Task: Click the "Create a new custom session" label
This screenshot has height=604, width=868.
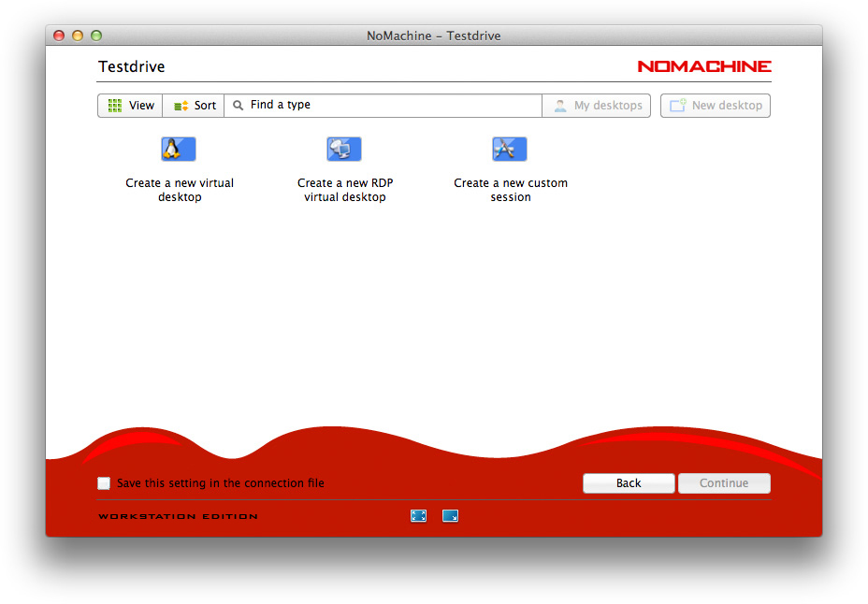Action: pyautogui.click(x=511, y=190)
